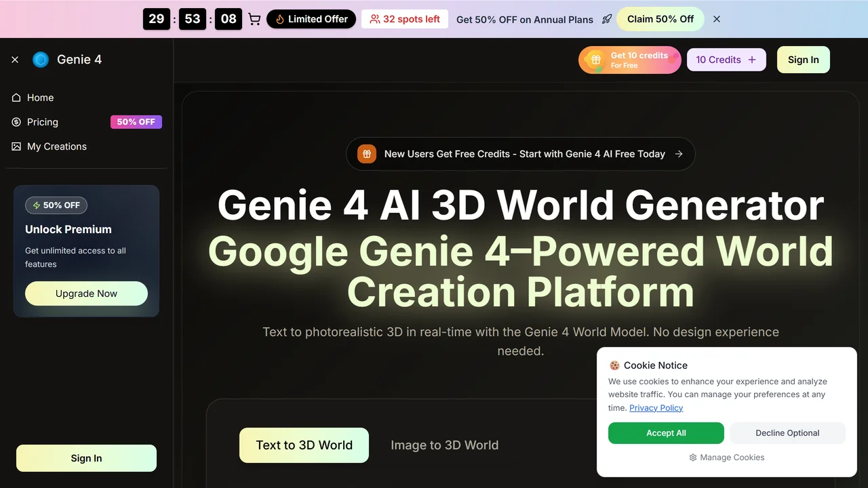The height and width of the screenshot is (488, 868).
Task: Click the 50% OFF pill in the premium card
Action: pyautogui.click(x=56, y=205)
